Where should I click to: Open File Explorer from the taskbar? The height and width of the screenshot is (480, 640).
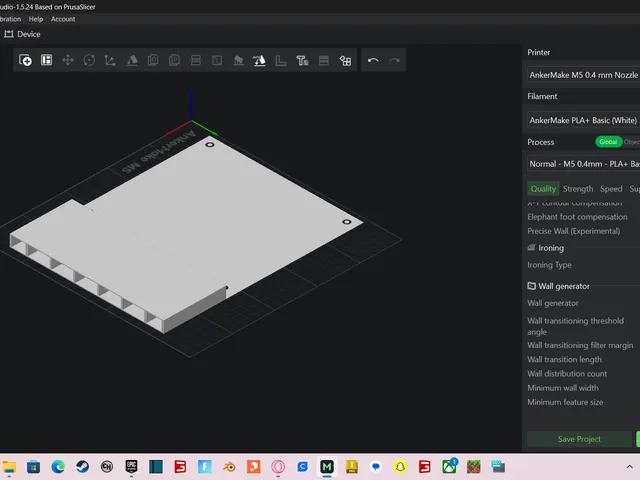click(9, 466)
